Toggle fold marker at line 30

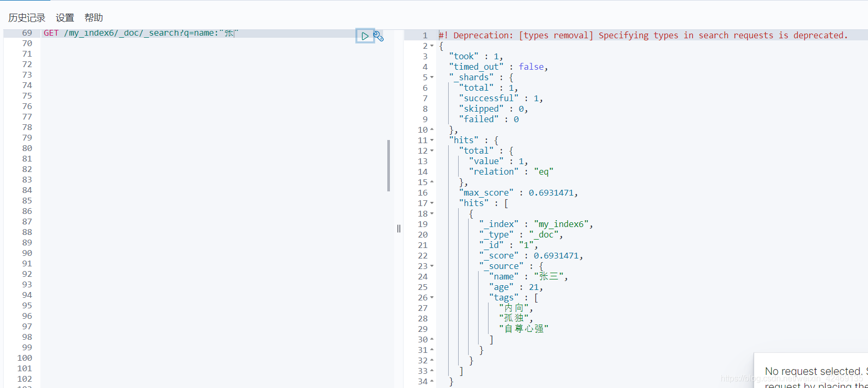(x=432, y=339)
